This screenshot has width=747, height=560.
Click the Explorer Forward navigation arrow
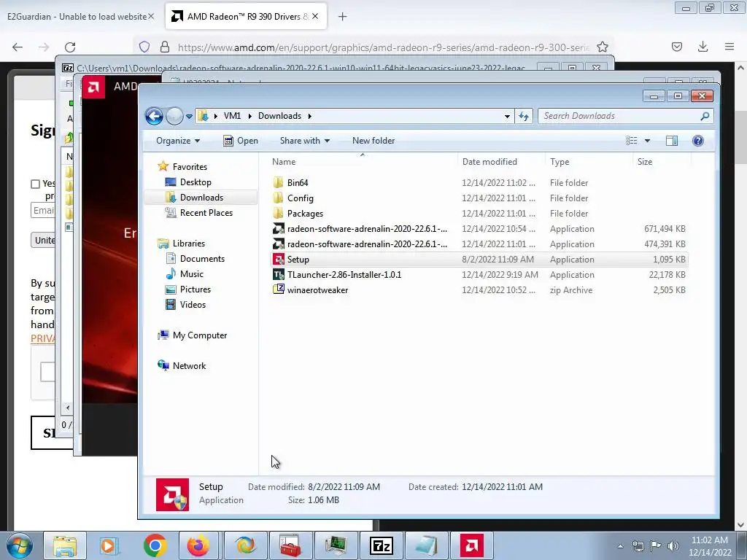click(x=174, y=116)
